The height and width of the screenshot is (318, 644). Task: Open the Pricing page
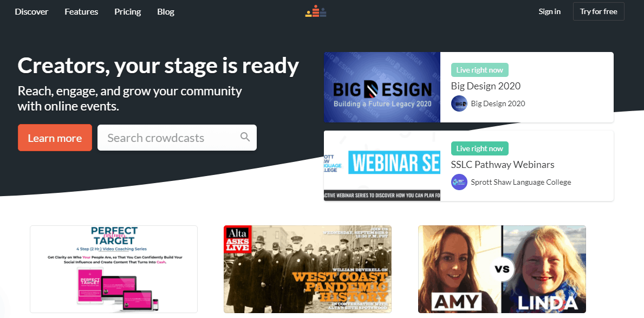point(128,12)
